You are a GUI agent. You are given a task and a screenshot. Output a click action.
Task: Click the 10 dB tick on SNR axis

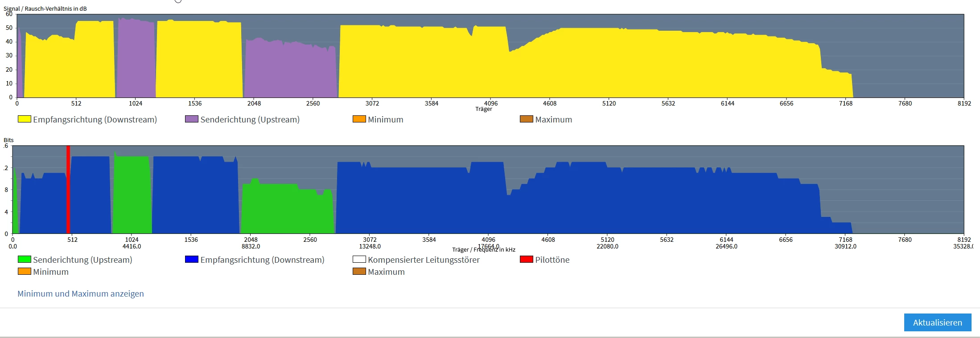9,83
